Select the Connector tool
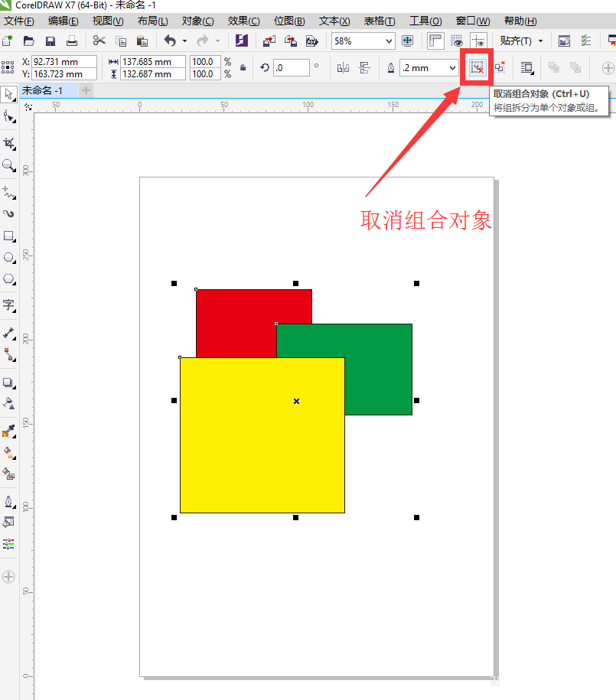Image resolution: width=616 pixels, height=700 pixels. tap(9, 355)
